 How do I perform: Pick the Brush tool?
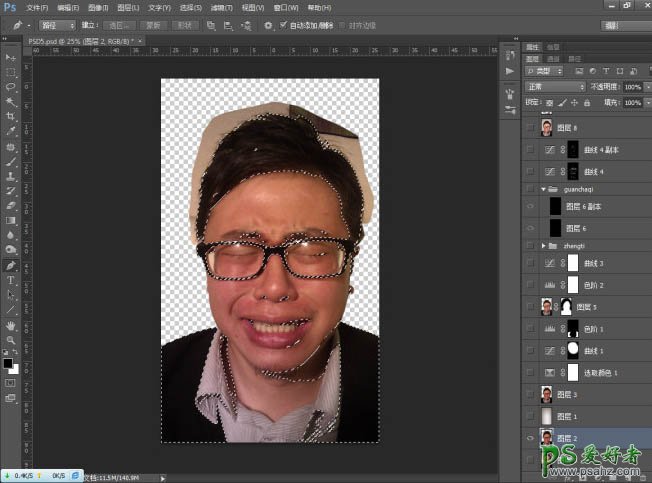pos(11,160)
